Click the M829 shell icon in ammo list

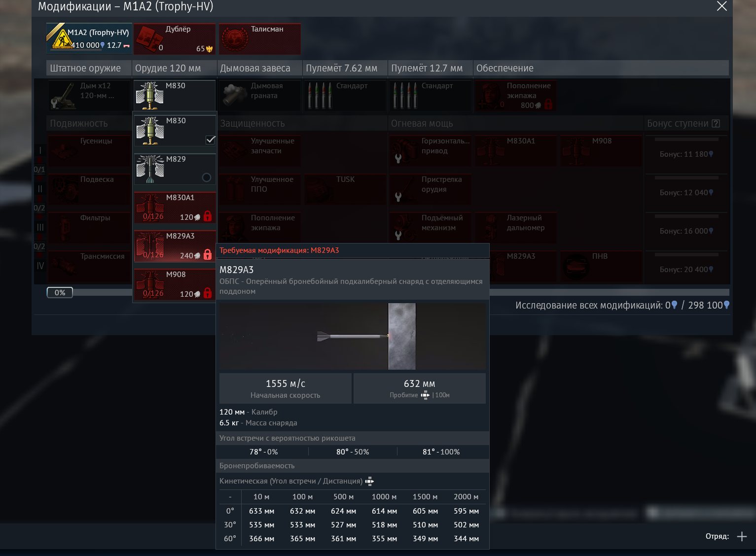pyautogui.click(x=150, y=169)
